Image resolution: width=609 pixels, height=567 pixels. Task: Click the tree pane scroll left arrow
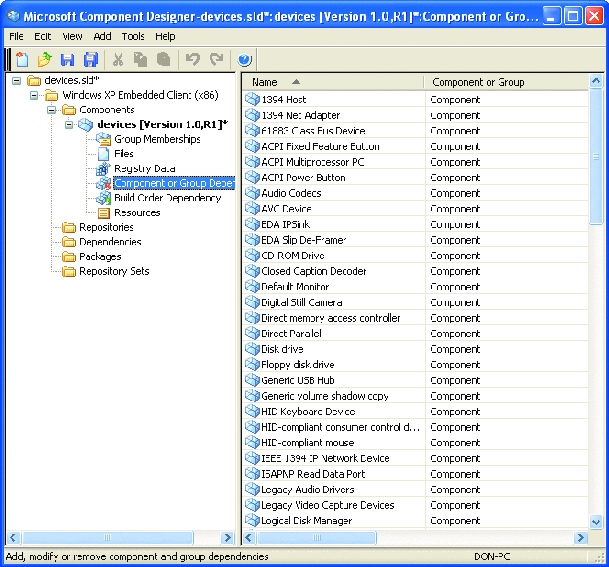(x=13, y=538)
